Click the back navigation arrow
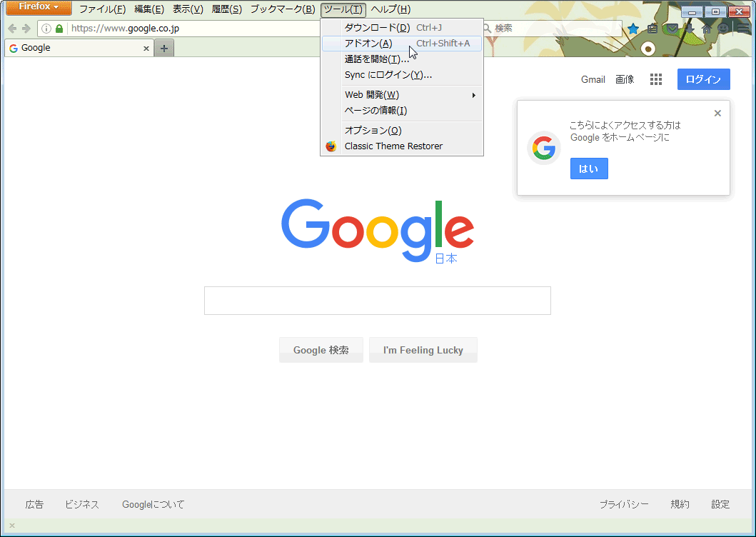The height and width of the screenshot is (537, 756). point(13,29)
